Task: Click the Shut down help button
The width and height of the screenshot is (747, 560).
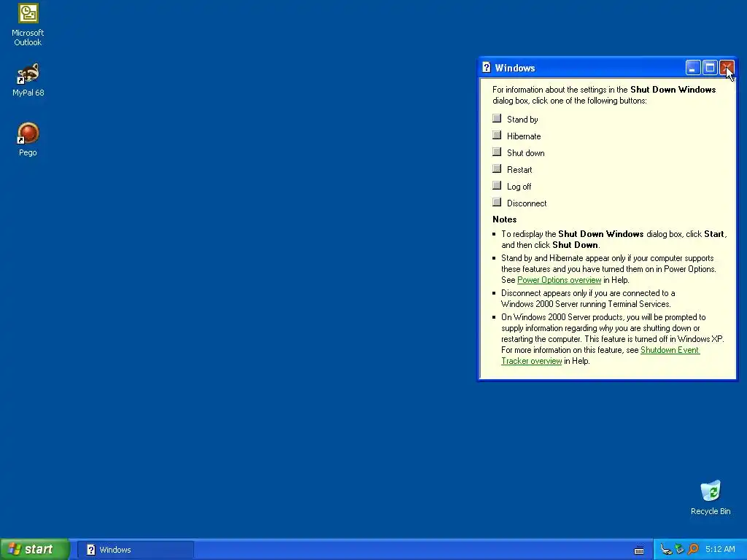Action: [497, 152]
